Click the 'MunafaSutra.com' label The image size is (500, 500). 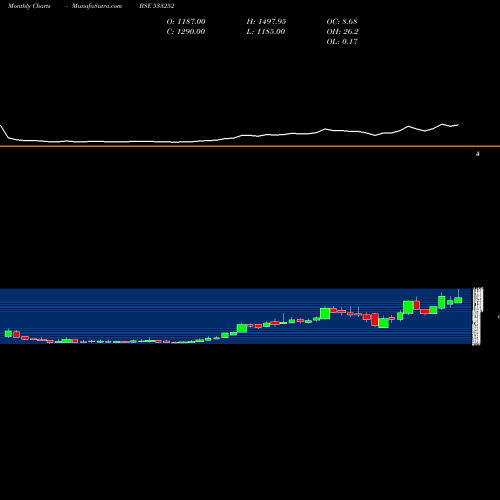pos(97,6)
